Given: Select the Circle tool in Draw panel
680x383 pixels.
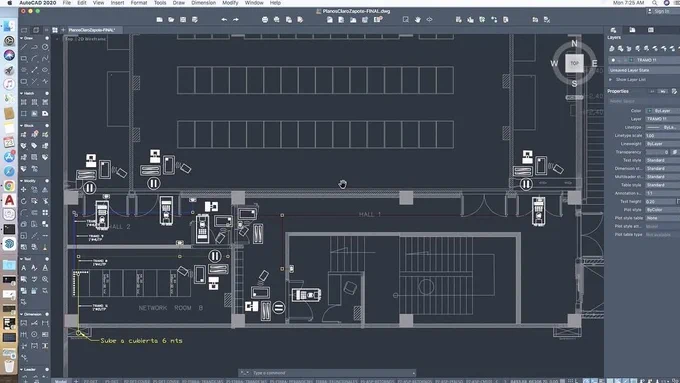Looking at the screenshot, I should 45,47.
